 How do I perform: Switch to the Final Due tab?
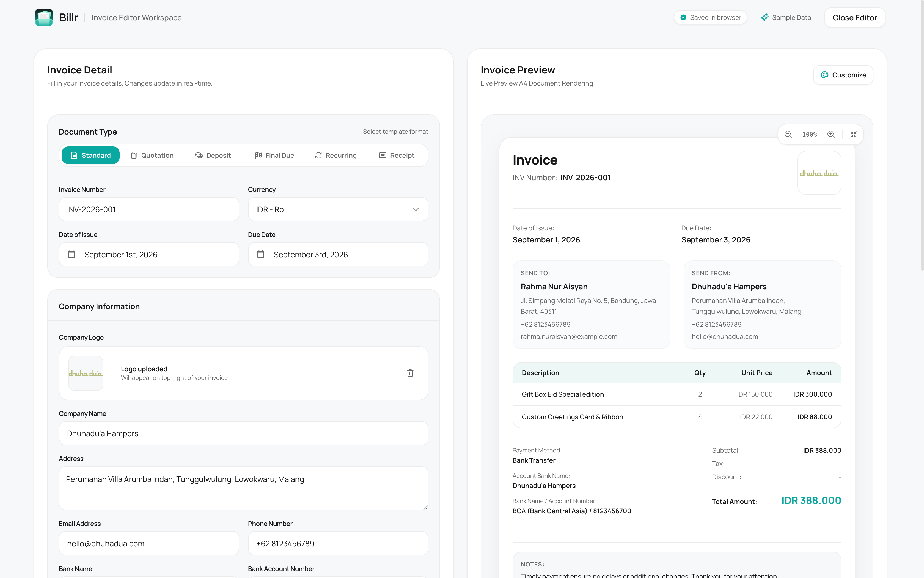coord(274,155)
